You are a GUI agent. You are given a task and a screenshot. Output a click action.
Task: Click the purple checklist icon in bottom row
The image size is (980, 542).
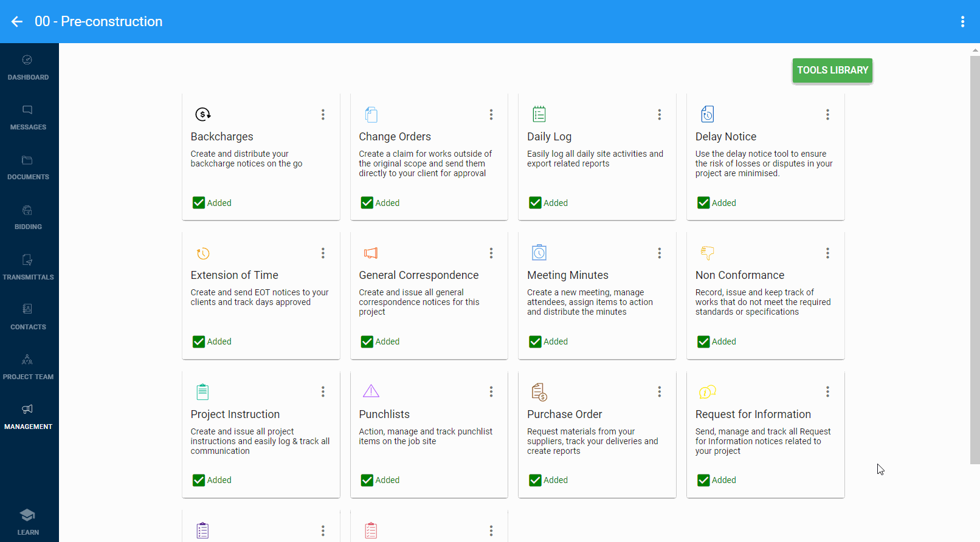click(203, 530)
